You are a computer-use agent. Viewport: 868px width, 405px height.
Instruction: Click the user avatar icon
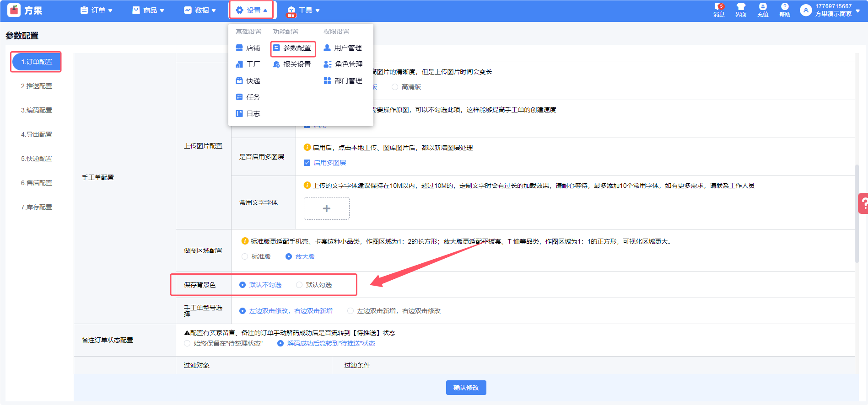click(806, 10)
